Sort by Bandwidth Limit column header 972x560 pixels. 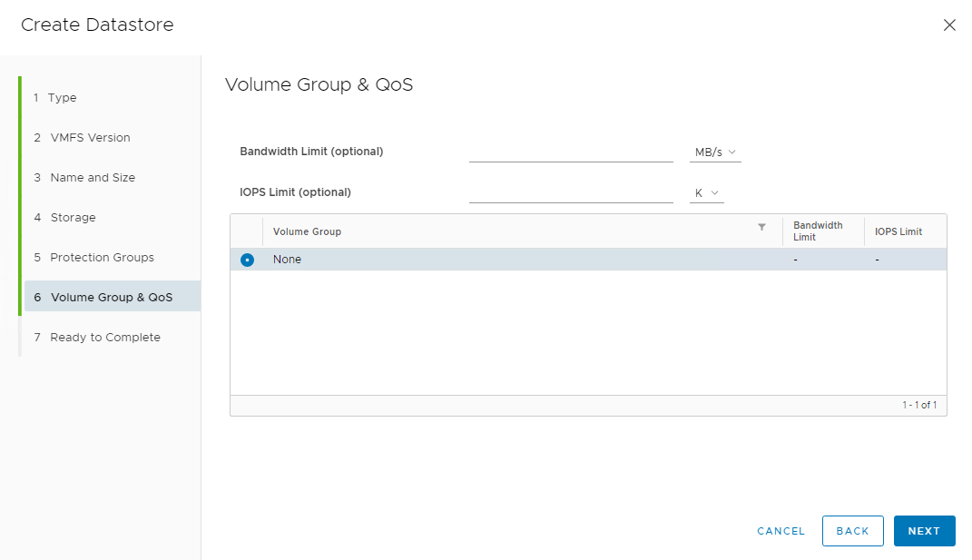818,231
